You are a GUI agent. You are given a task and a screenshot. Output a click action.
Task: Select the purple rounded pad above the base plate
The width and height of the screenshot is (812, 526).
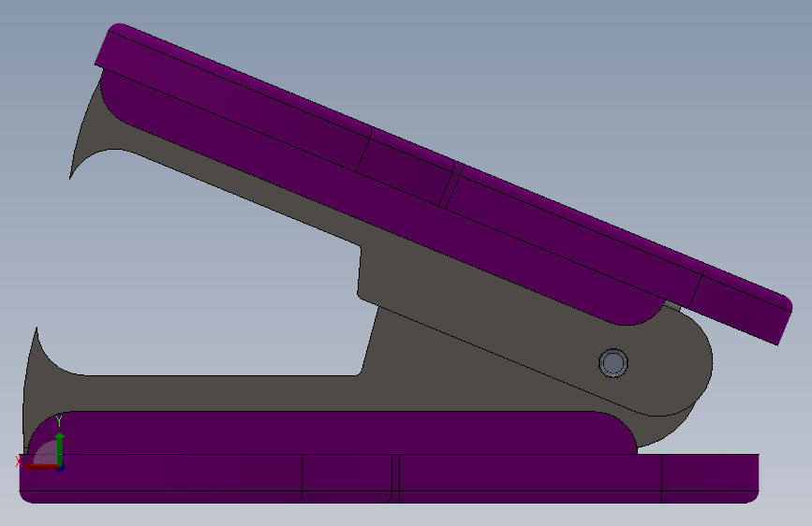click(332, 432)
